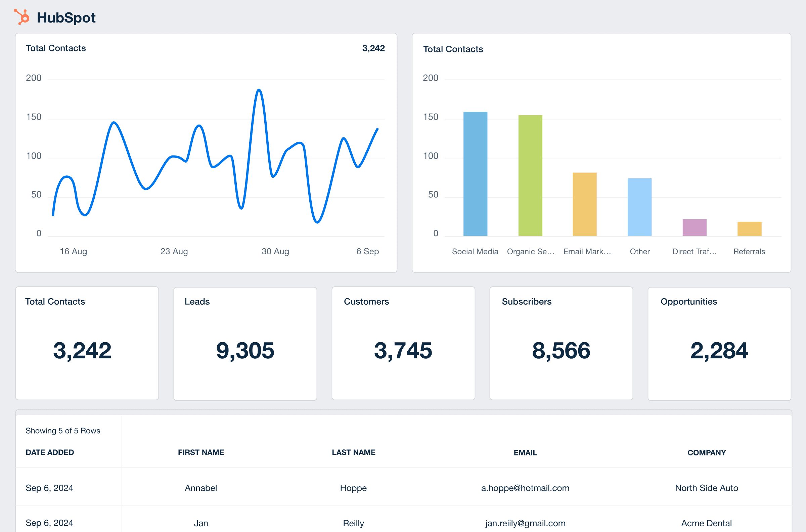The height and width of the screenshot is (532, 806).
Task: Click the purple Direct Traffic bar
Action: (x=695, y=227)
